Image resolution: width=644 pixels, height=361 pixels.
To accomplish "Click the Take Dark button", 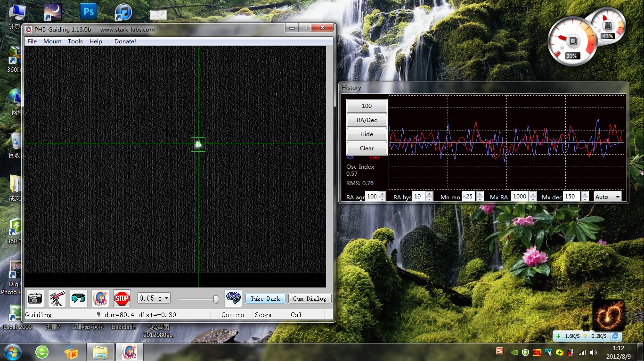I will pyautogui.click(x=265, y=299).
